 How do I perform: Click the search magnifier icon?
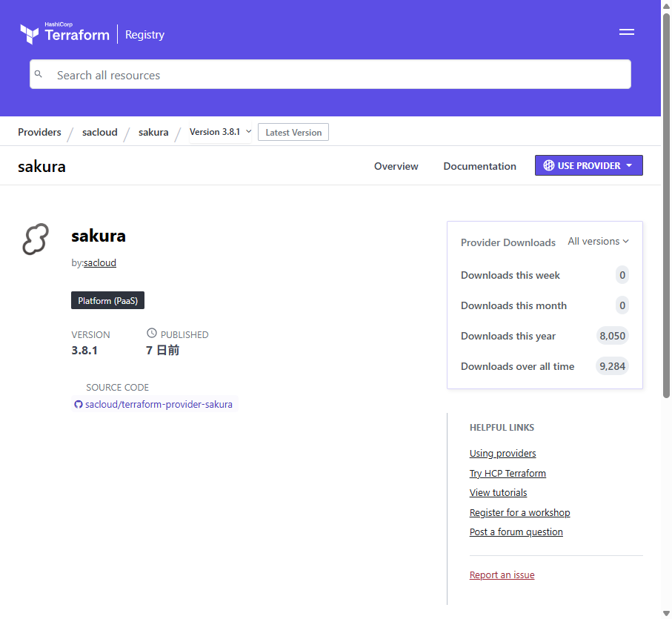click(x=38, y=74)
